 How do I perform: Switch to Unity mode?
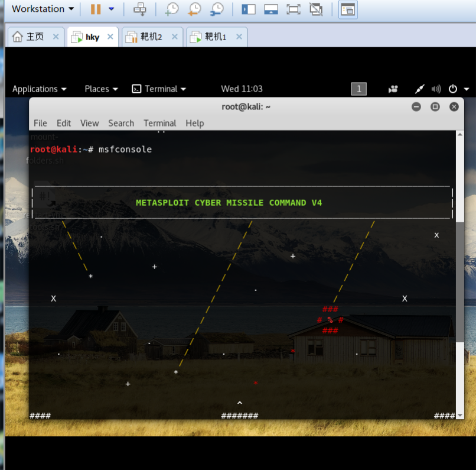pos(316,9)
